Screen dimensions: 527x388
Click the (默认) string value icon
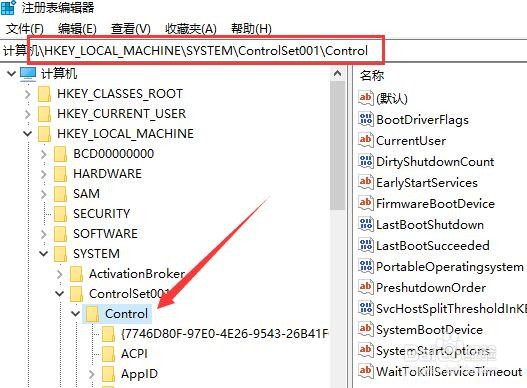[366, 98]
